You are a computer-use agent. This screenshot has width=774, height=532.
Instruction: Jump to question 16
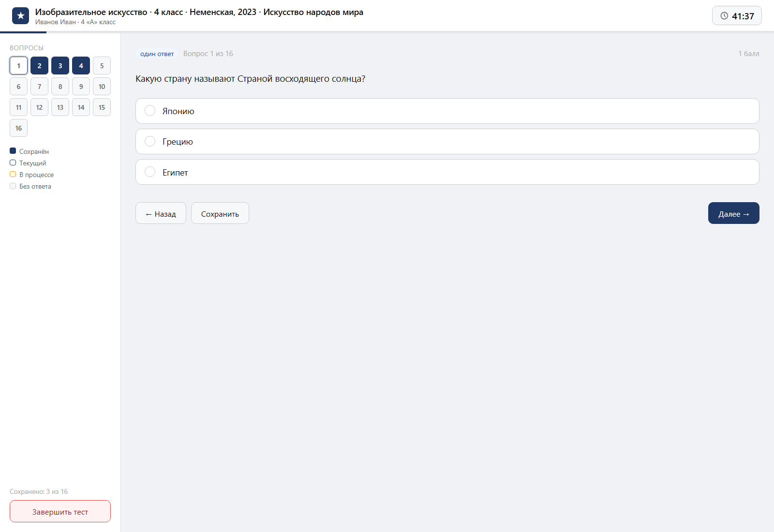click(x=18, y=128)
